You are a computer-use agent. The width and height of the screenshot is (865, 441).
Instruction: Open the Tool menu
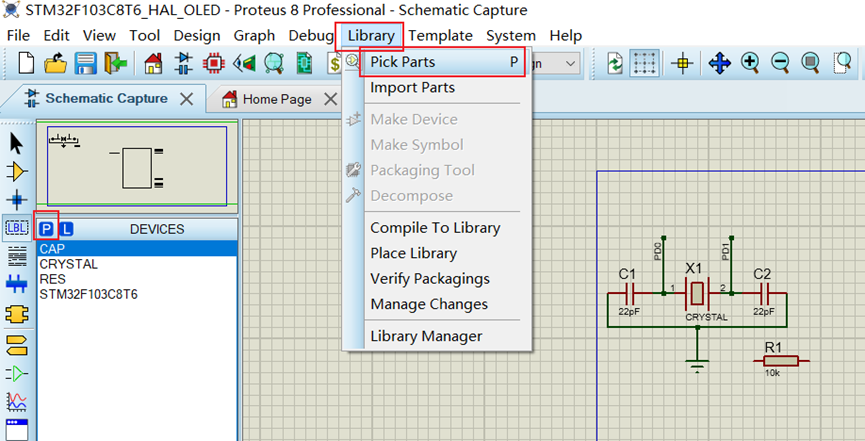(x=145, y=36)
